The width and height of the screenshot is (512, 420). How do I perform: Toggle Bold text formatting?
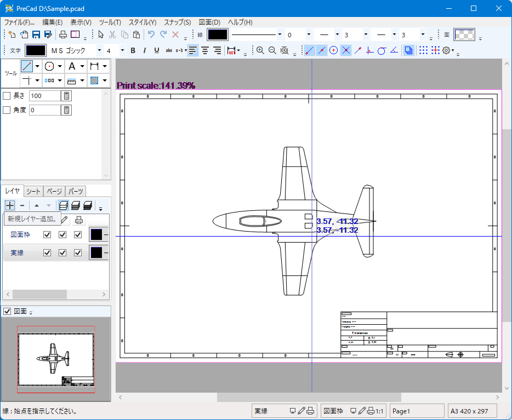point(133,50)
